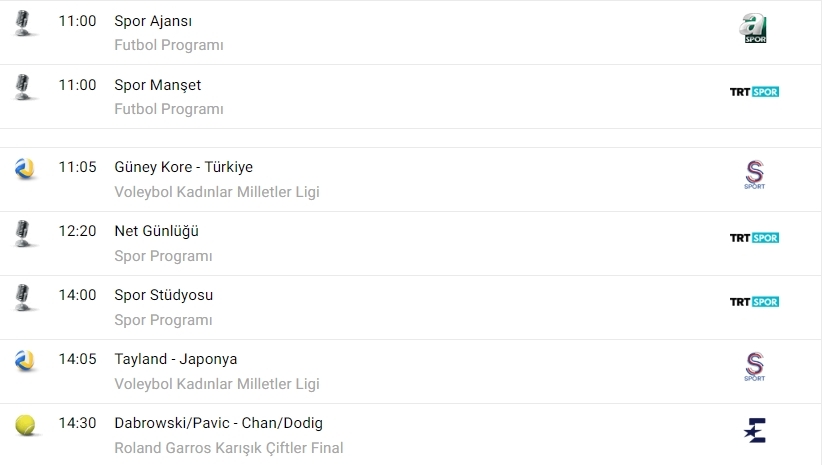Select the Tayland - Japonya match title

[x=176, y=359]
